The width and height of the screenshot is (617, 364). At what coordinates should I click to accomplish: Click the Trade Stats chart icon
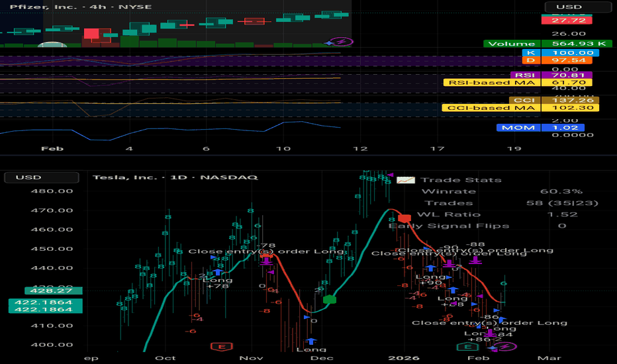coord(406,180)
